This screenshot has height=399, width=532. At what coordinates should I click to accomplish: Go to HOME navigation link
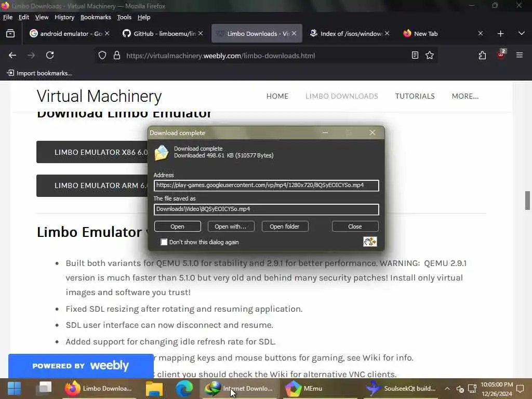(277, 96)
